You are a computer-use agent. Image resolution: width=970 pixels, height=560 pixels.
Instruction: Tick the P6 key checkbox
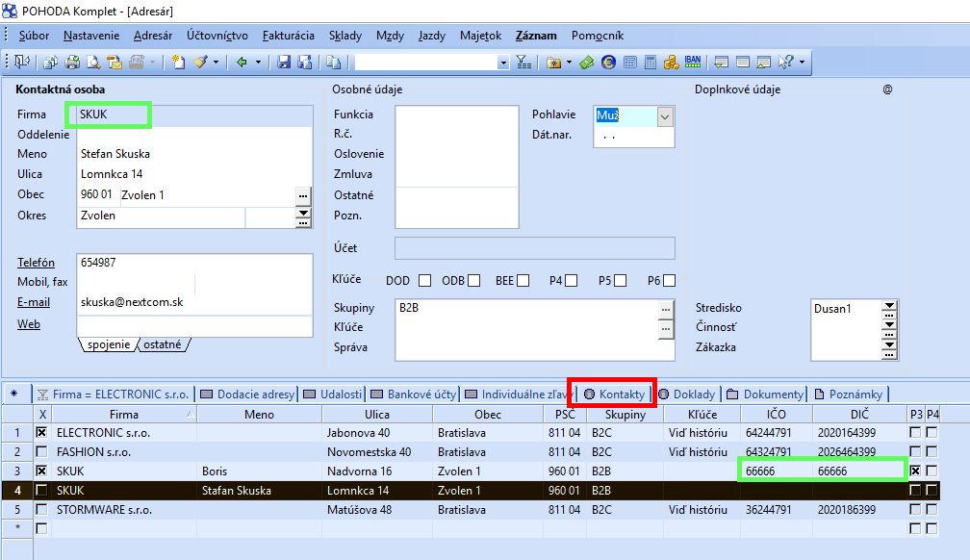tap(670, 281)
